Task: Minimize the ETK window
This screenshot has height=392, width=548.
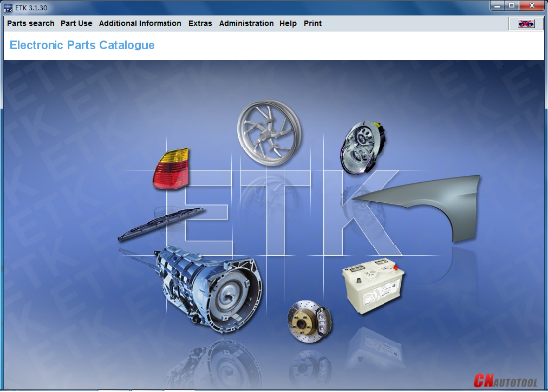Action: [497, 6]
